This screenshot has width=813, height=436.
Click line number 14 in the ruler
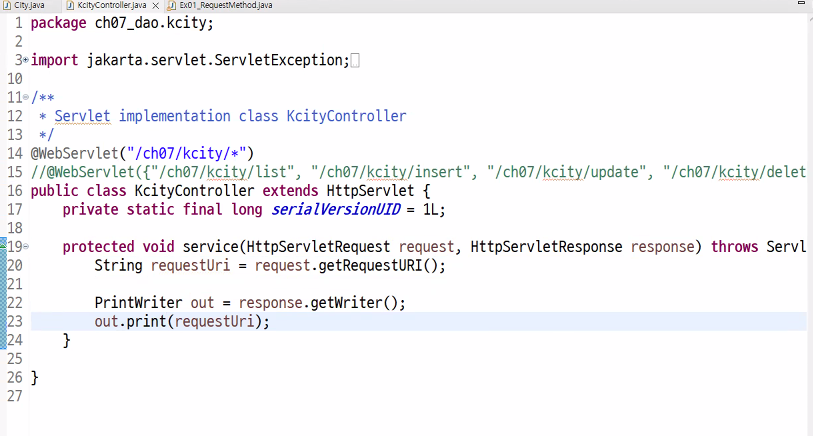pyautogui.click(x=15, y=153)
